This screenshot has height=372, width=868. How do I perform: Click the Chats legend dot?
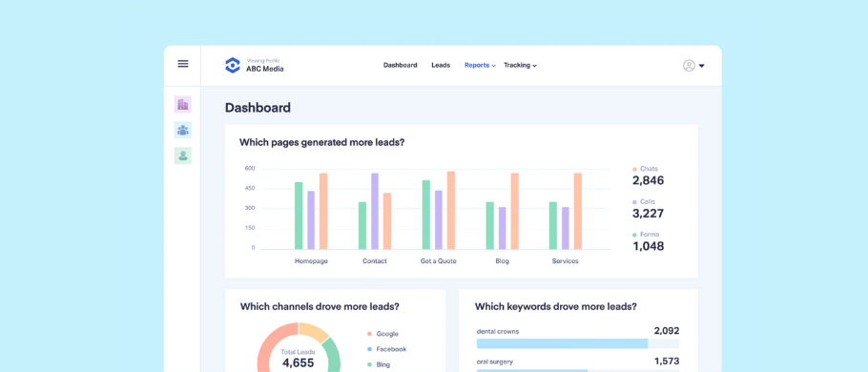[x=634, y=169]
